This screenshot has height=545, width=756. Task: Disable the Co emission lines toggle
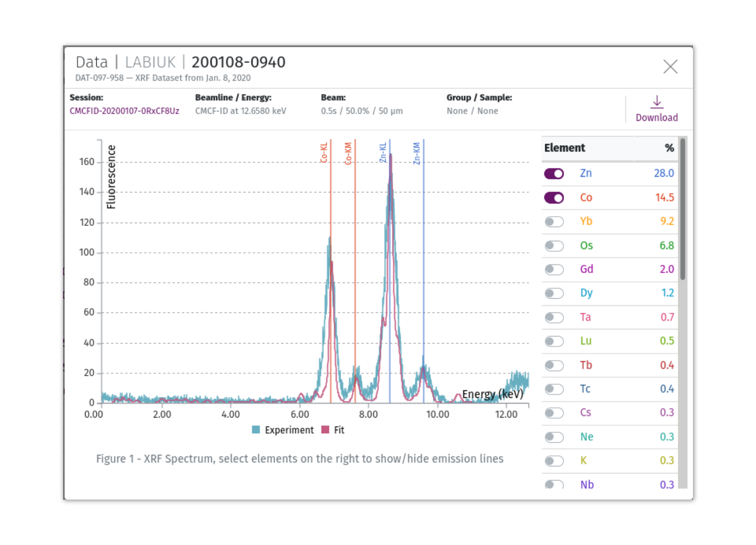554,198
